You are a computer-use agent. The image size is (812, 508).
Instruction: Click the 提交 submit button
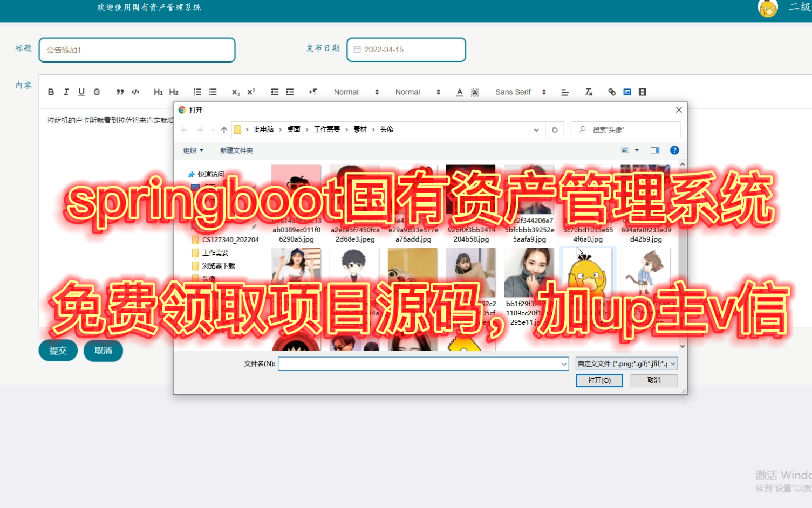[x=58, y=351]
